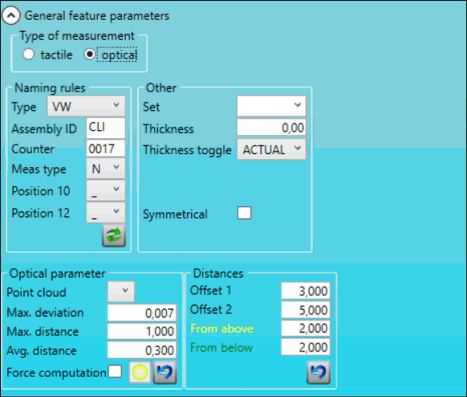The width and height of the screenshot is (467, 397).
Task: Enable the Symmetrical checkbox
Action: pos(244,213)
